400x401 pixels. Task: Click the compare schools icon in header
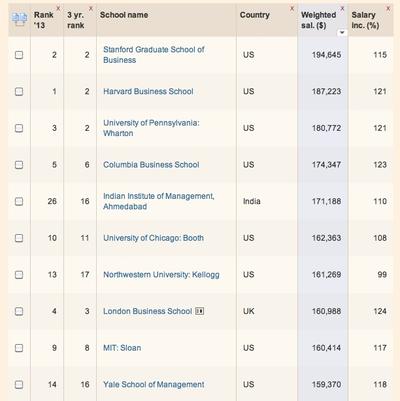[x=19, y=19]
